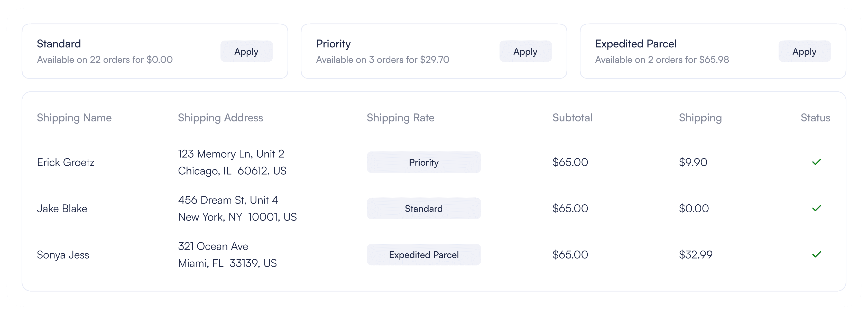This screenshot has width=868, height=315.
Task: Apply the Priority shipping rate
Action: coord(525,52)
